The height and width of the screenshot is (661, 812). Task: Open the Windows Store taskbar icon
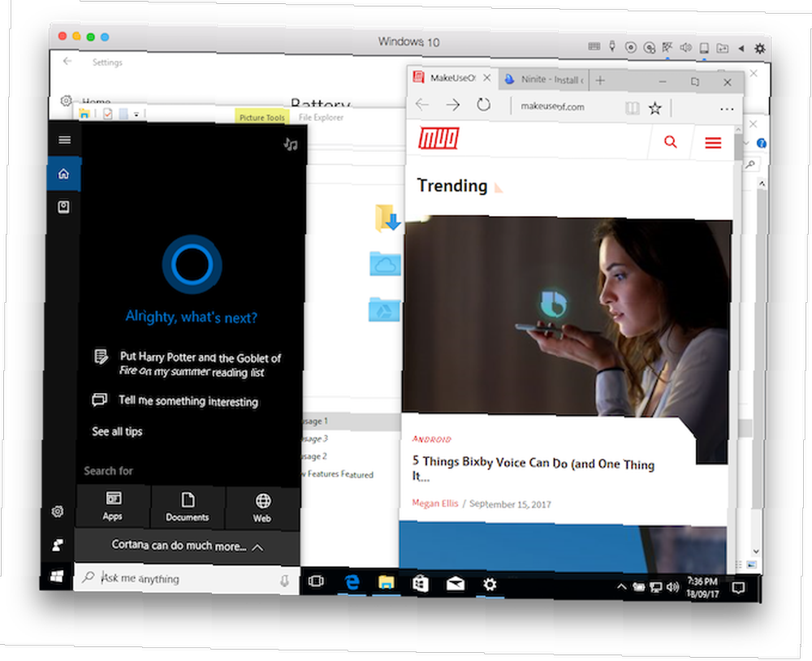[x=421, y=584]
